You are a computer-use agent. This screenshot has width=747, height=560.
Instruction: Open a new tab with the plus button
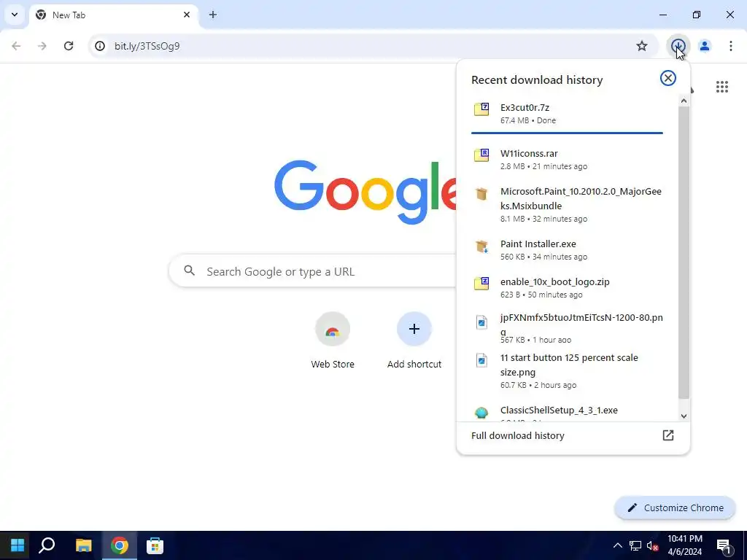213,15
